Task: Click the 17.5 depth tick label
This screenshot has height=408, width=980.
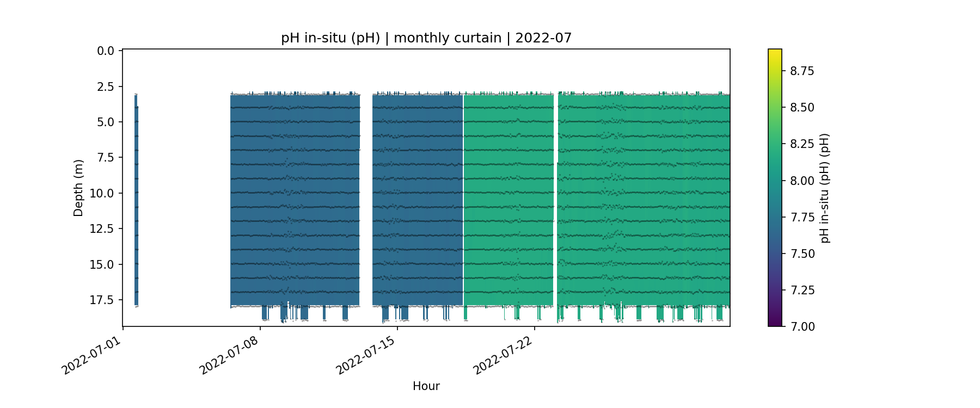Action: [102, 300]
